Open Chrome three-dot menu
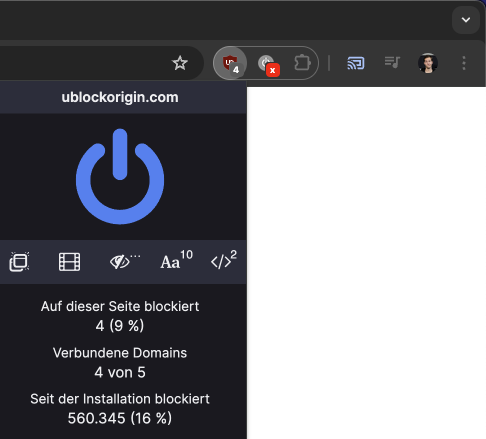 click(x=464, y=63)
